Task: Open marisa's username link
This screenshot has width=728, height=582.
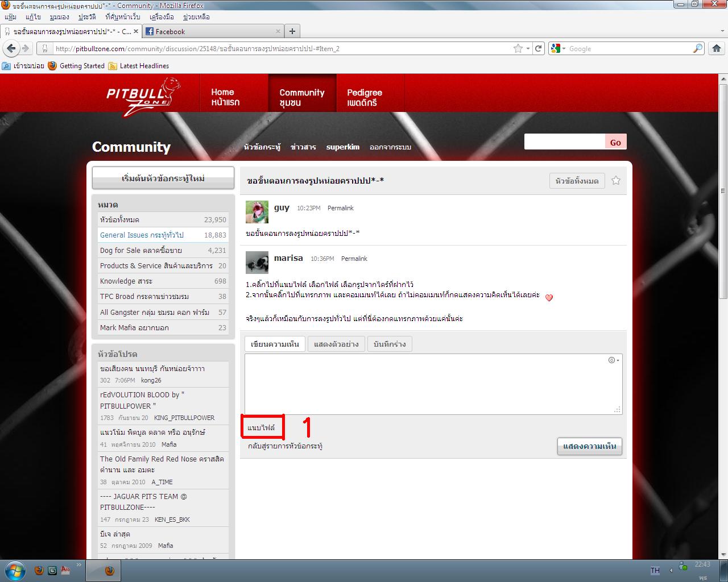Action: point(288,258)
